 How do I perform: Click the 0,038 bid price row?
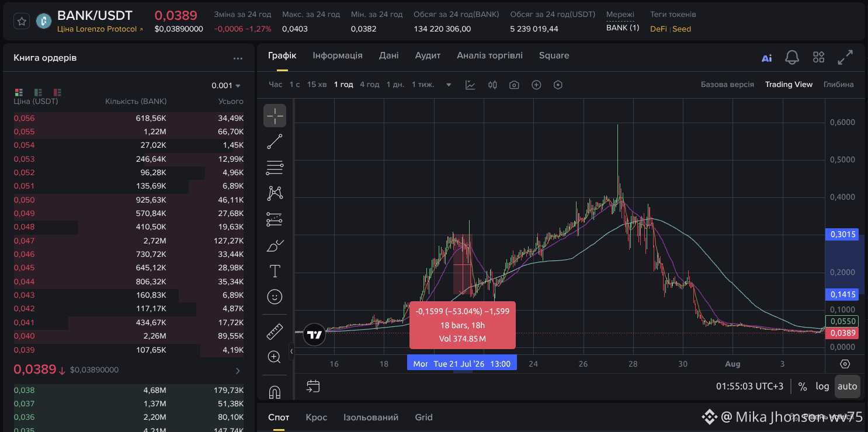pyautogui.click(x=129, y=391)
